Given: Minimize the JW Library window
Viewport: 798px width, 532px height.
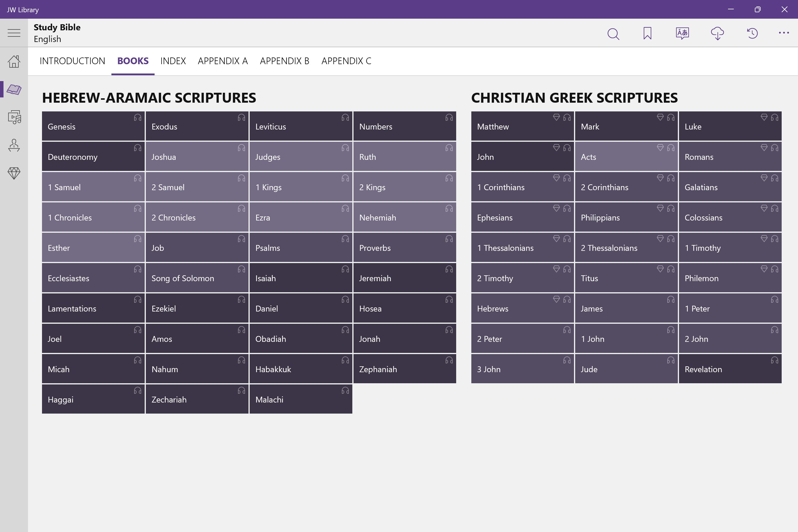Looking at the screenshot, I should (x=731, y=9).
